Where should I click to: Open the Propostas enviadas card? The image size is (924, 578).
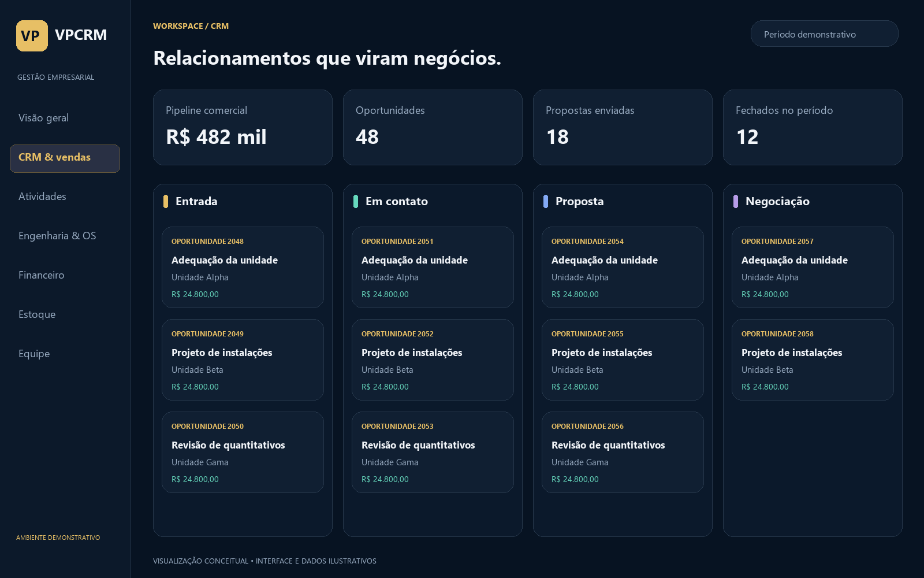click(x=623, y=127)
